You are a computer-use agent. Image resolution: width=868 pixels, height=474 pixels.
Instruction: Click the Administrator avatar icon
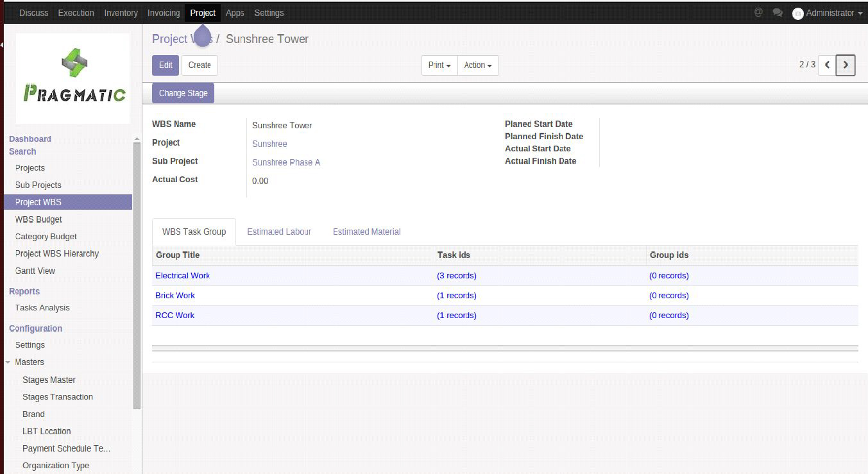coord(798,13)
